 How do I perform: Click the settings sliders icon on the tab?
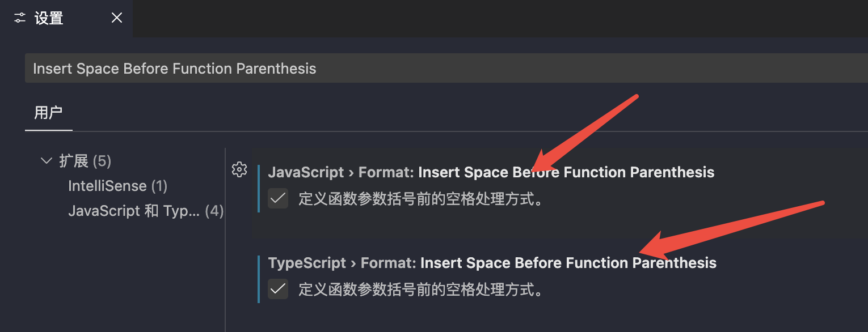tap(20, 18)
